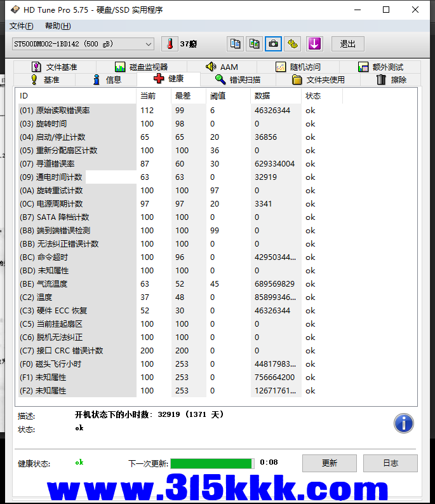The image size is (435, 504).
Task: Click the camera save screenshot icon
Action: coord(274,44)
